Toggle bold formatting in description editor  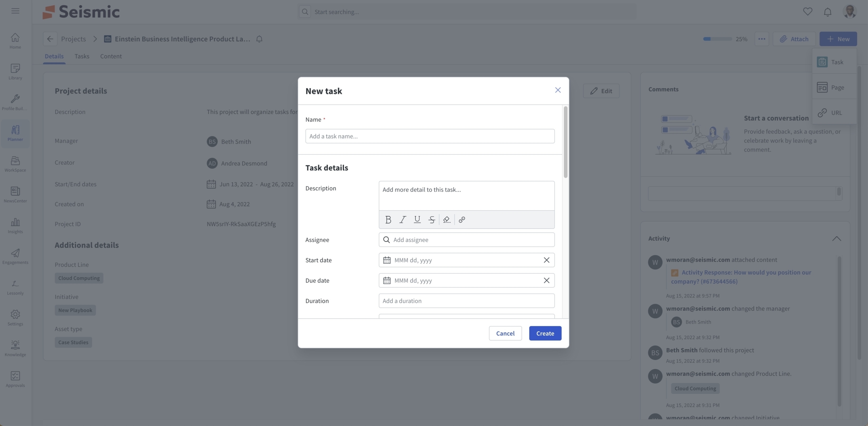pyautogui.click(x=388, y=220)
